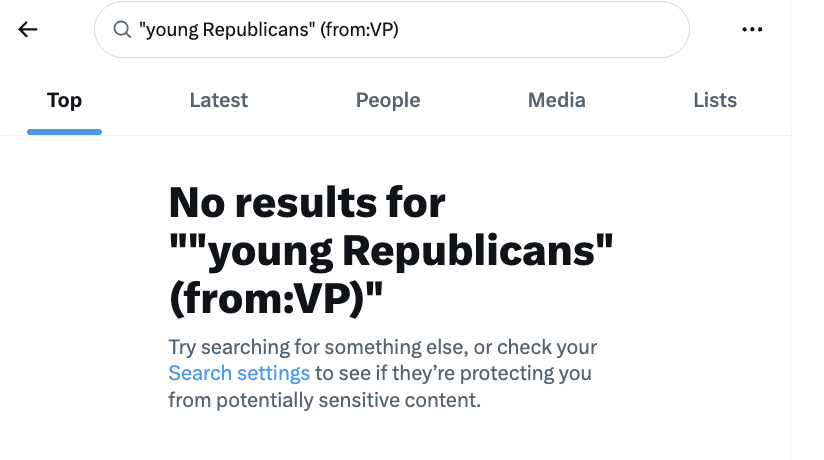
Task: Click the "to see if they're protecting you" text
Action: [453, 374]
